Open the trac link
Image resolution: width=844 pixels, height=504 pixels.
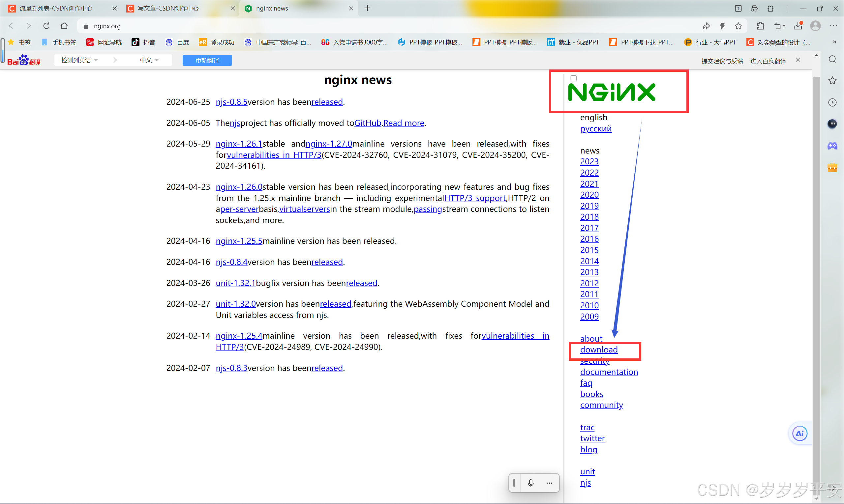[x=587, y=427]
